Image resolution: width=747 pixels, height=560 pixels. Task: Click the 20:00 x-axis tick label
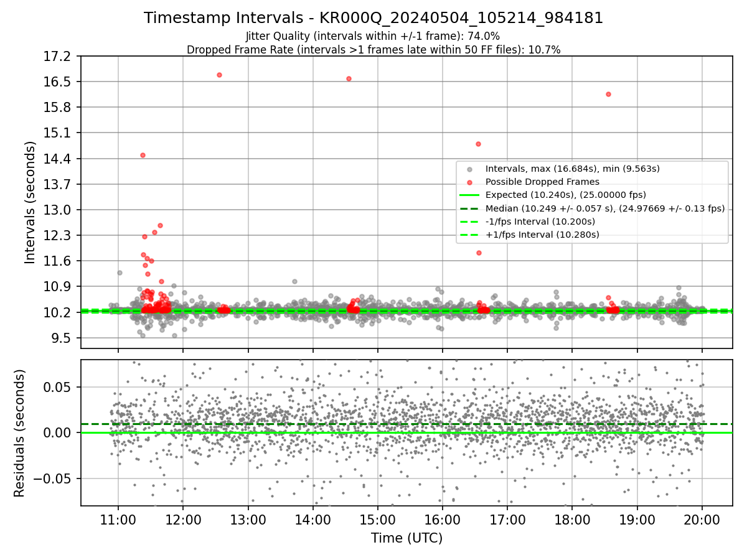[702, 520]
